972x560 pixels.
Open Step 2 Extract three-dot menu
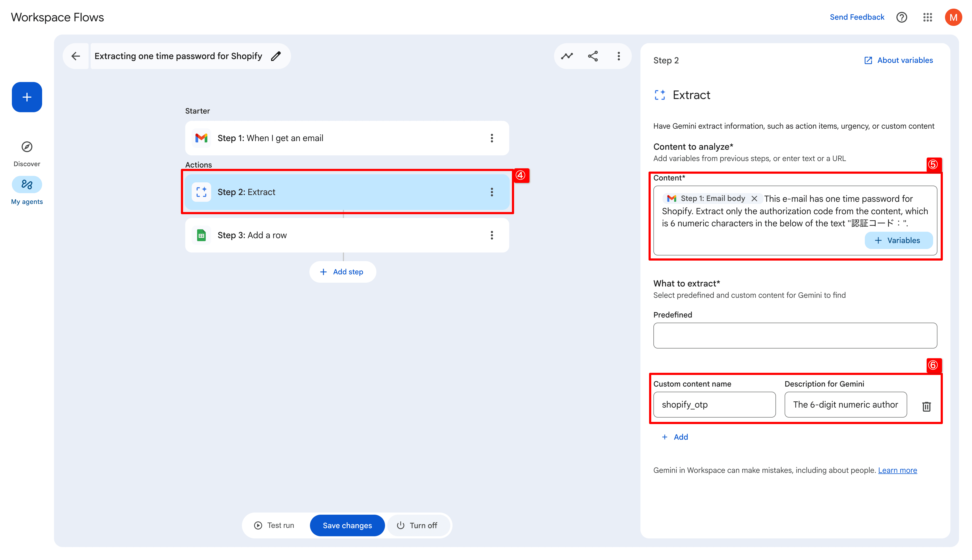(x=492, y=192)
